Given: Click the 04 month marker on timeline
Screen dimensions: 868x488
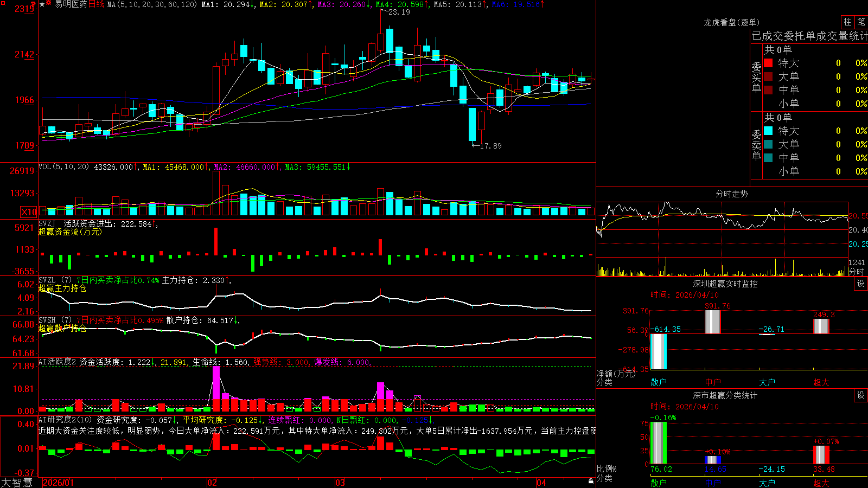Looking at the screenshot, I should (541, 483).
